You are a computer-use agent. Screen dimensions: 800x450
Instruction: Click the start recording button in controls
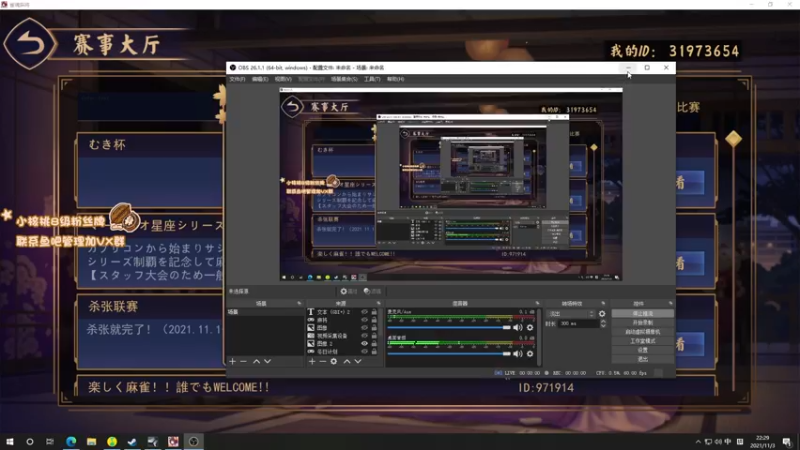point(642,323)
